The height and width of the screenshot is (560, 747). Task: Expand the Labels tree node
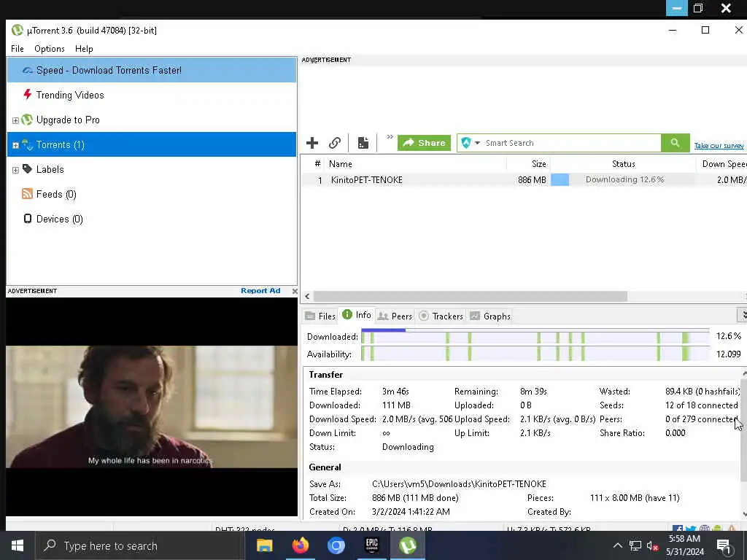(15, 170)
